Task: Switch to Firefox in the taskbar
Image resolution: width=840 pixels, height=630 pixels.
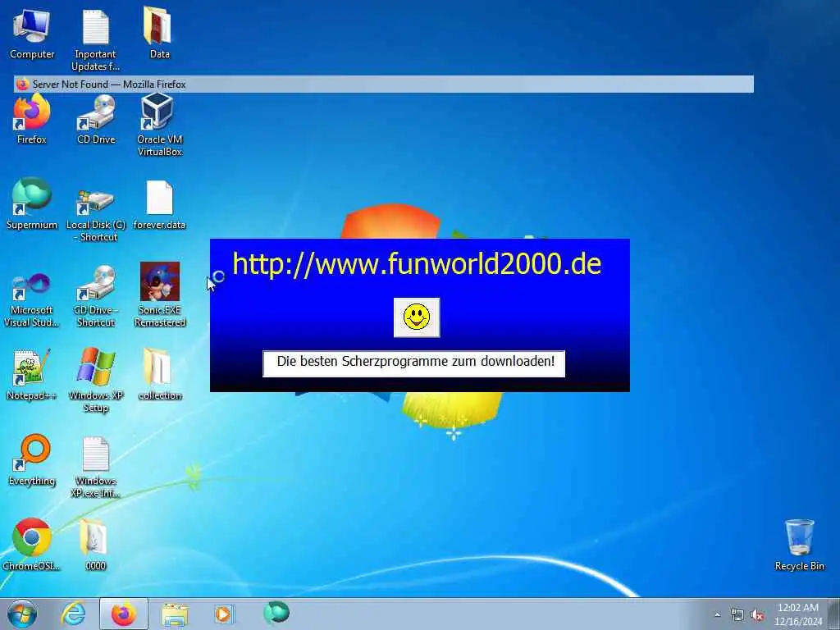Action: [124, 614]
